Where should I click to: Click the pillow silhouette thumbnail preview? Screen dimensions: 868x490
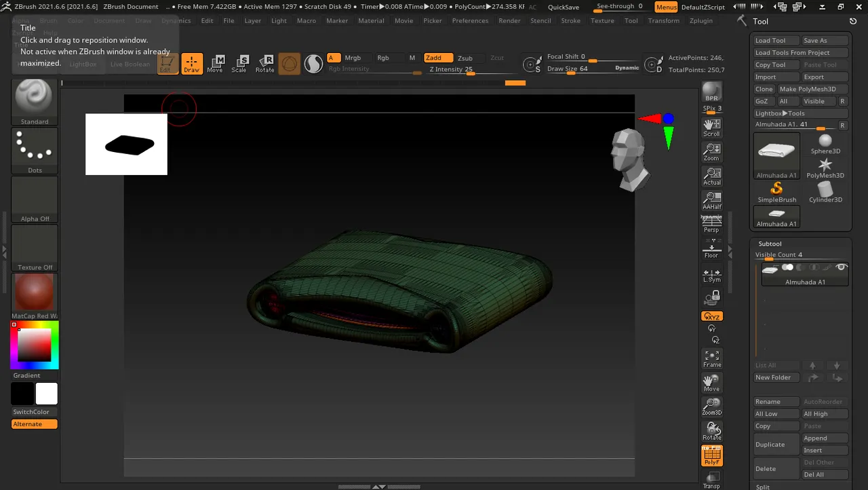(126, 144)
